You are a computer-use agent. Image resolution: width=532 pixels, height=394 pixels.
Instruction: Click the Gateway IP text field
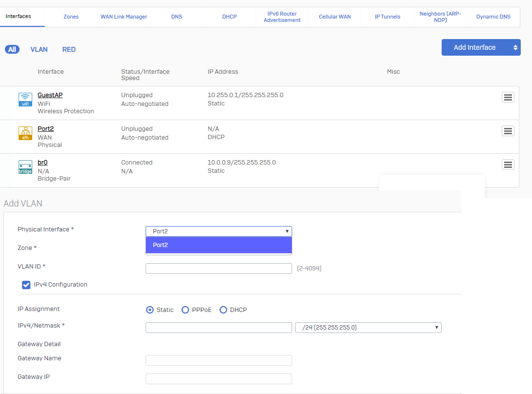218,379
